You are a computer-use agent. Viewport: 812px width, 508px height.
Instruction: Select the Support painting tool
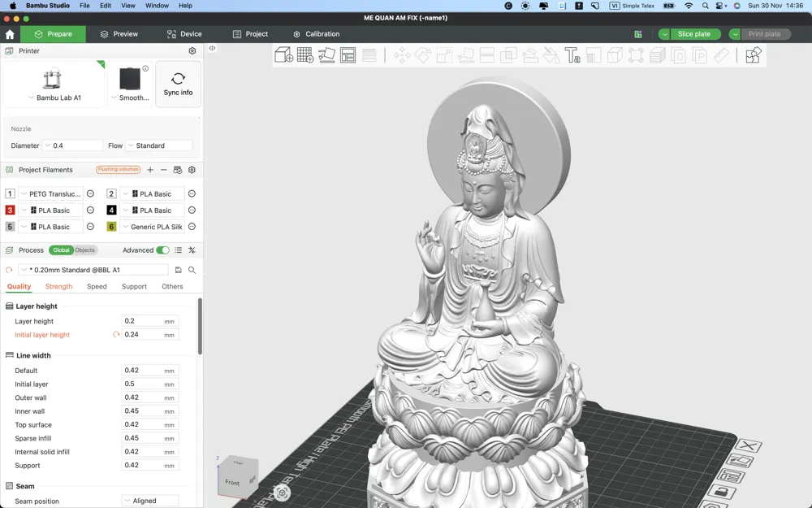click(529, 55)
